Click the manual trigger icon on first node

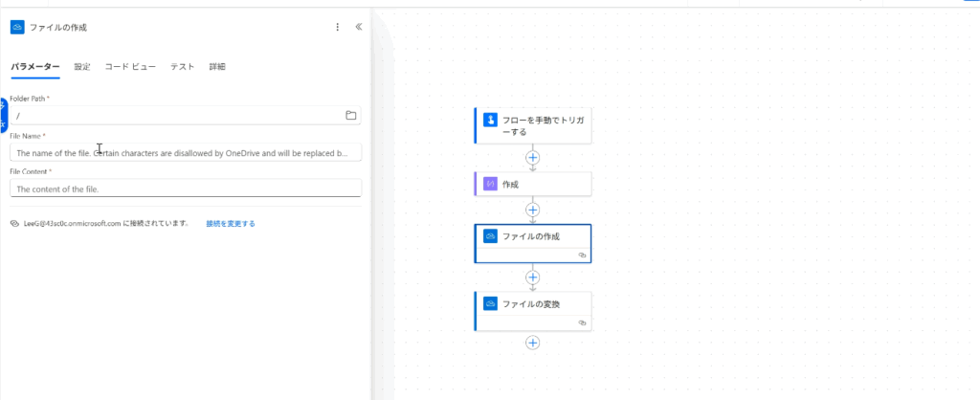pyautogui.click(x=490, y=120)
